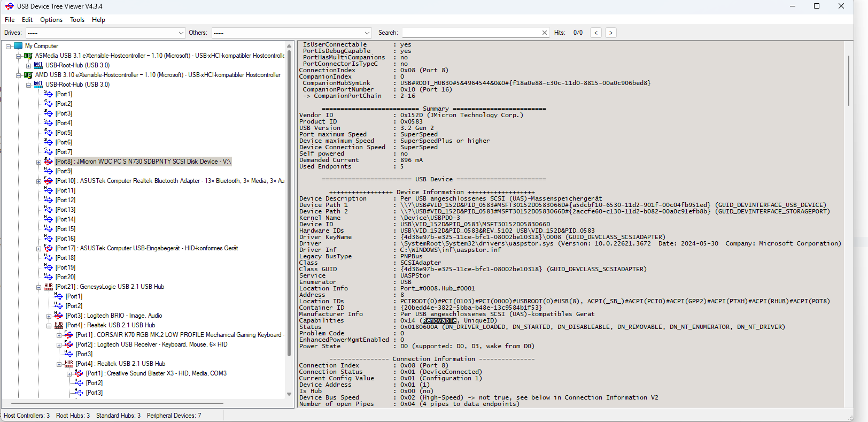The width and height of the screenshot is (868, 422).
Task: Click the empty port icon of Port5
Action: coord(49,133)
